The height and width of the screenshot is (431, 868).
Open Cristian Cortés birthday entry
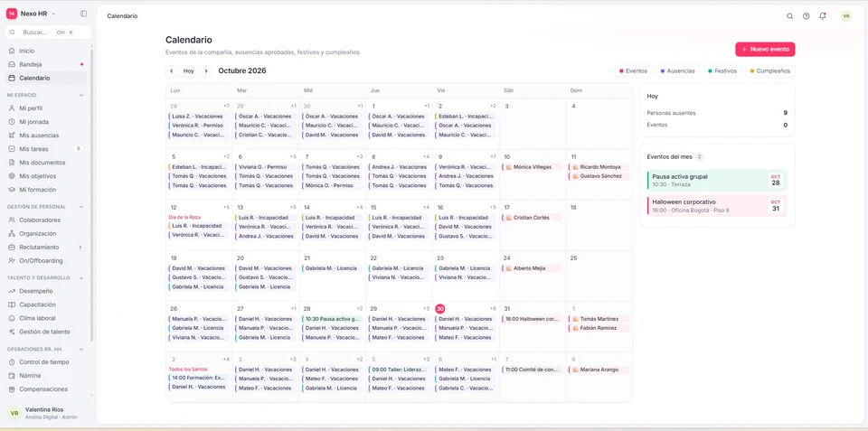532,218
